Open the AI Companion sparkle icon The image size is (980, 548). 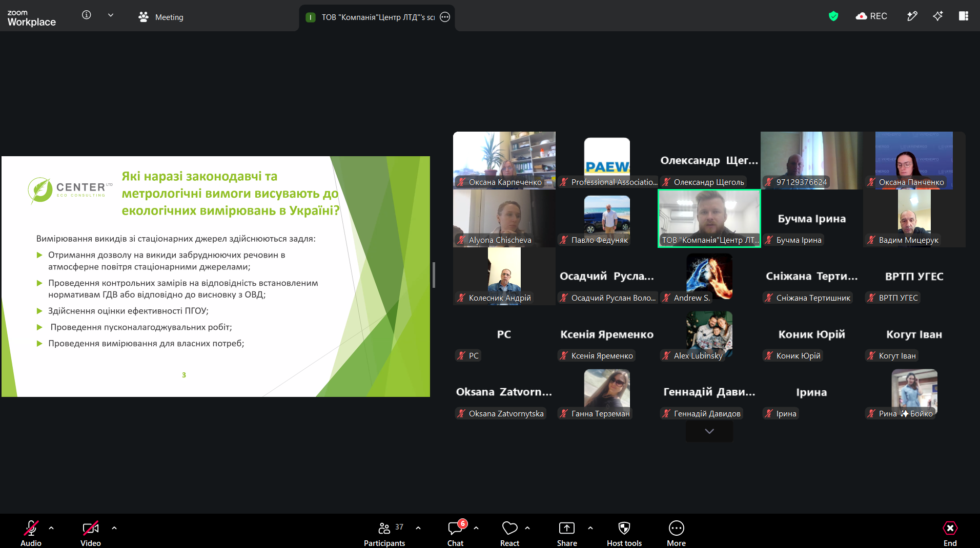(938, 16)
